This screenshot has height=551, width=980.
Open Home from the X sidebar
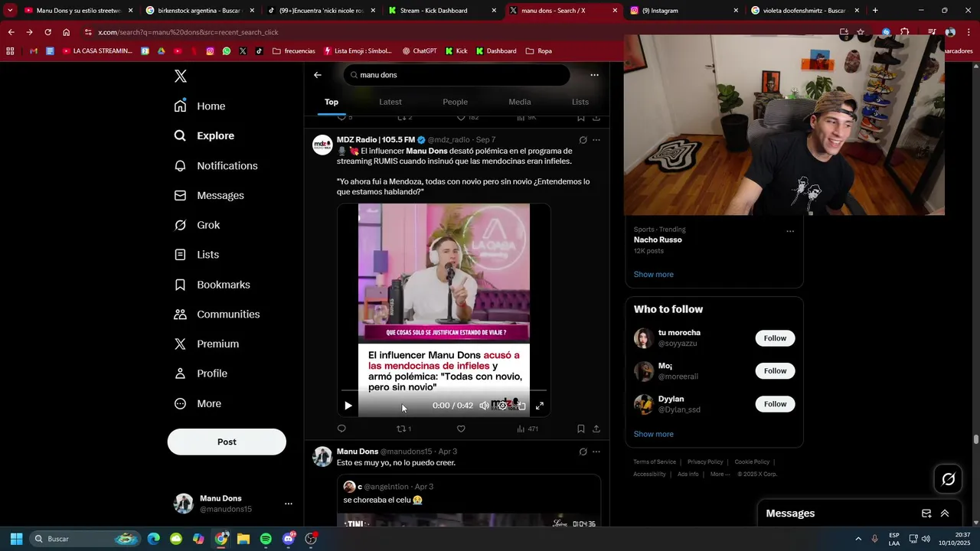(x=200, y=106)
